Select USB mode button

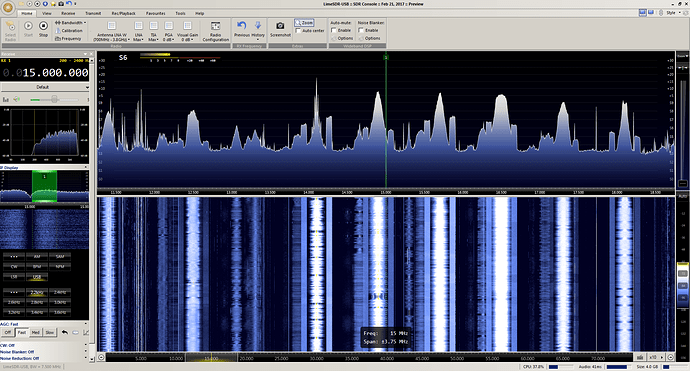click(x=37, y=277)
